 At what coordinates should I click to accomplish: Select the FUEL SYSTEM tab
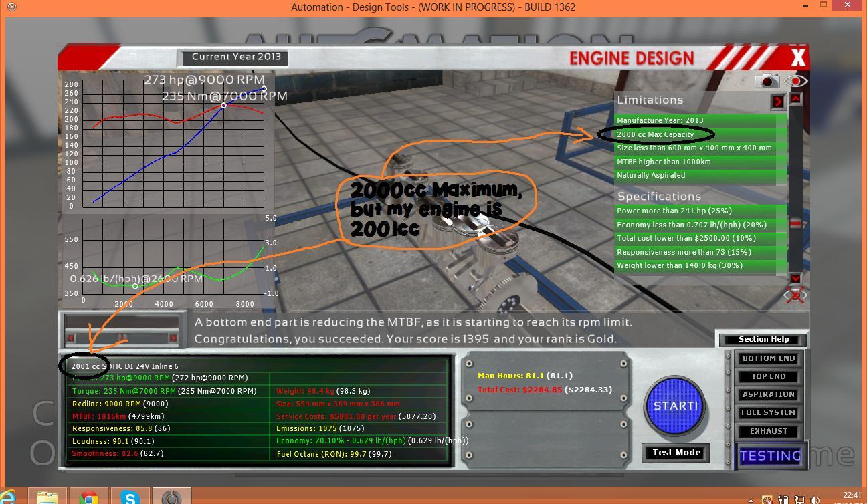(x=768, y=412)
